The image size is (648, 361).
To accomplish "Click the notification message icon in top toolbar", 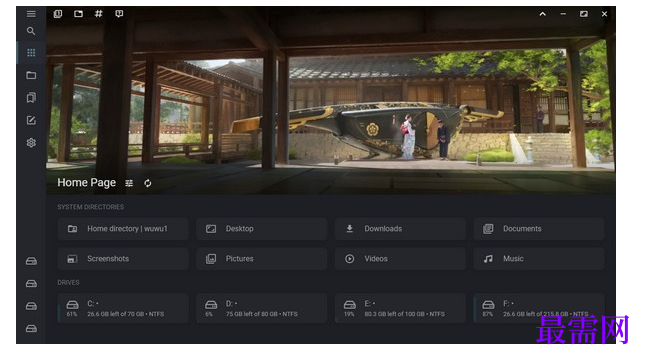I will point(119,14).
